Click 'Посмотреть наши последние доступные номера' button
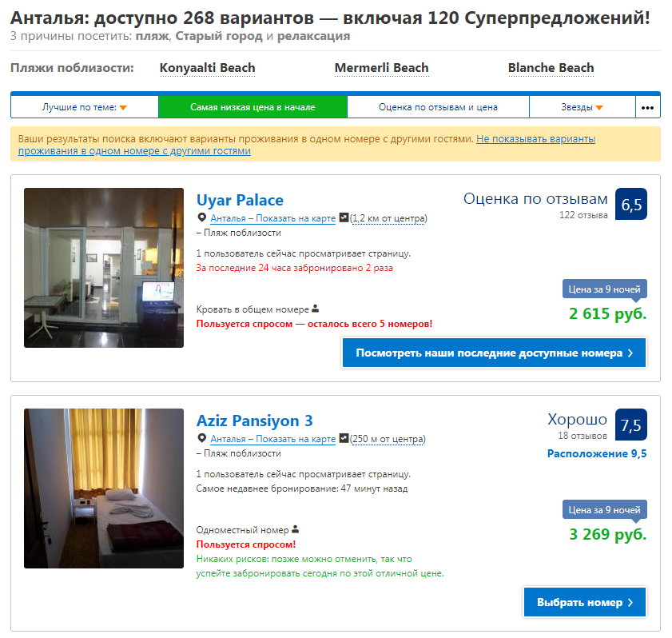Viewport: 672px width, 638px height. pyautogui.click(x=494, y=353)
